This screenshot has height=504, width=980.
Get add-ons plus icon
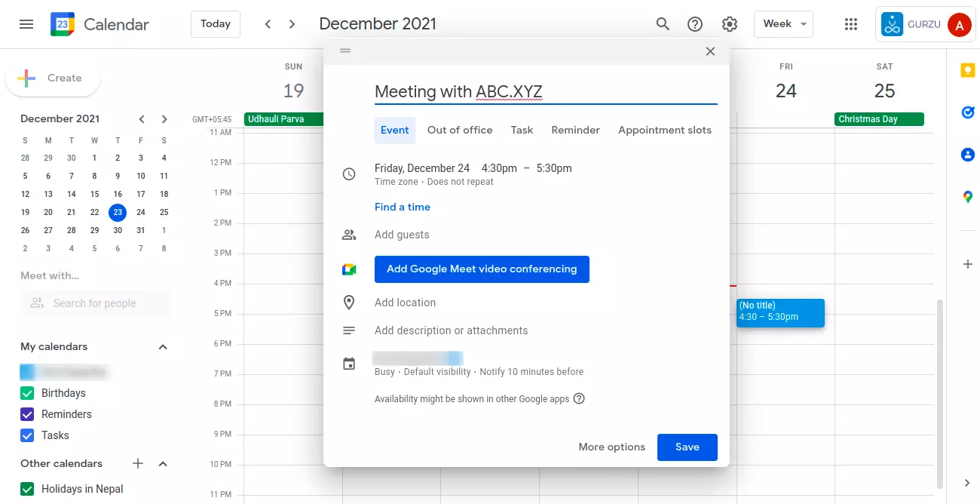click(968, 264)
